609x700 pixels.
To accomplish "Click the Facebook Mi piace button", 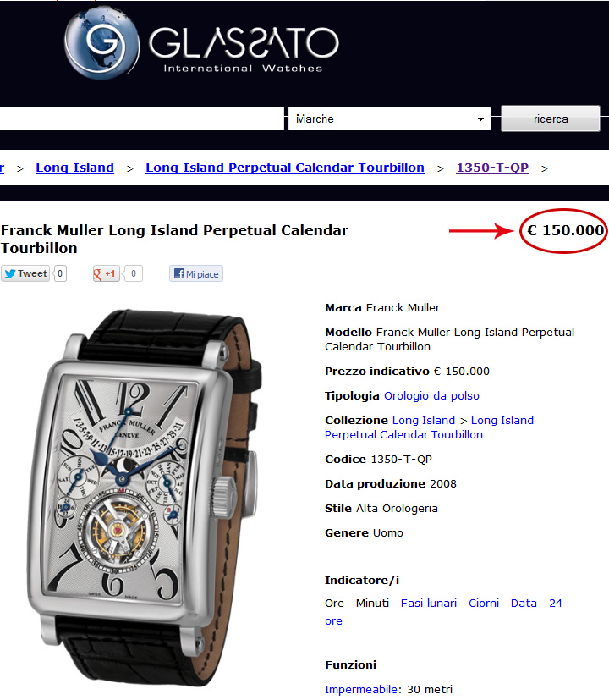I will coord(196,273).
